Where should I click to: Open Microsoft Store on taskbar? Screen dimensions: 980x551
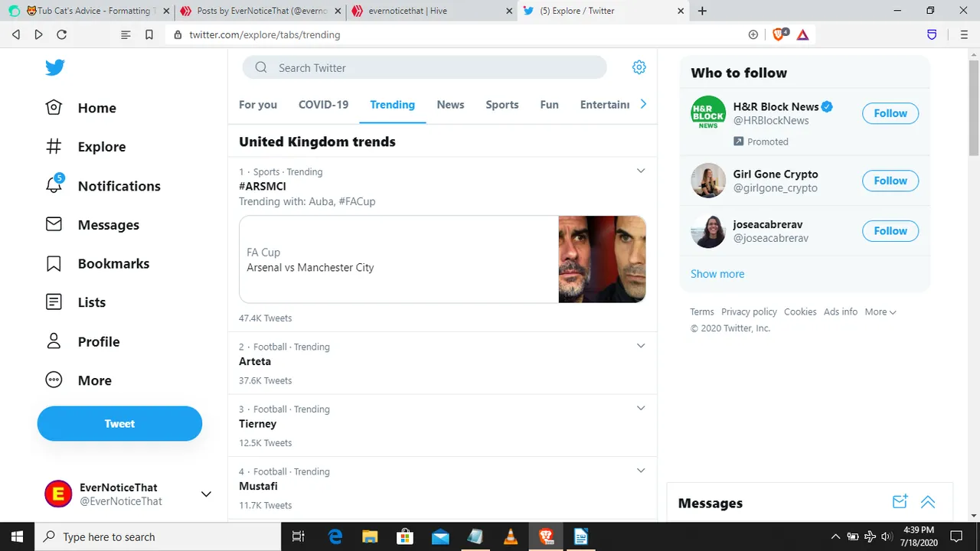[405, 536]
